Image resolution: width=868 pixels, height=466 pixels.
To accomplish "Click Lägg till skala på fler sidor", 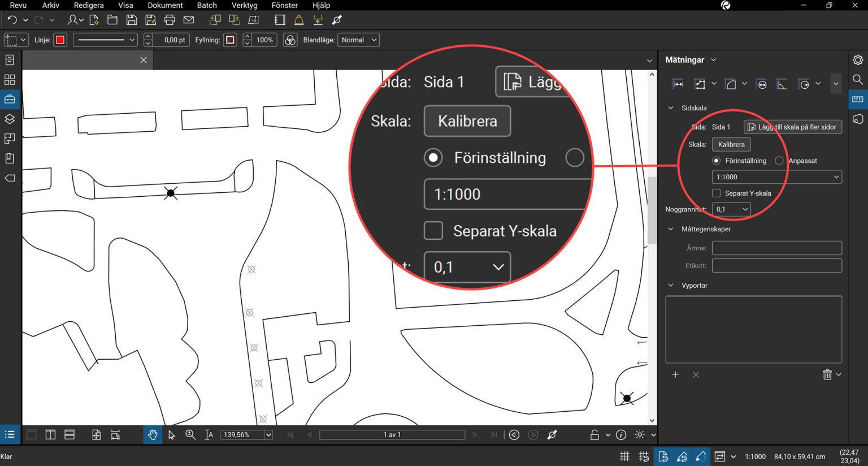I will [x=792, y=127].
